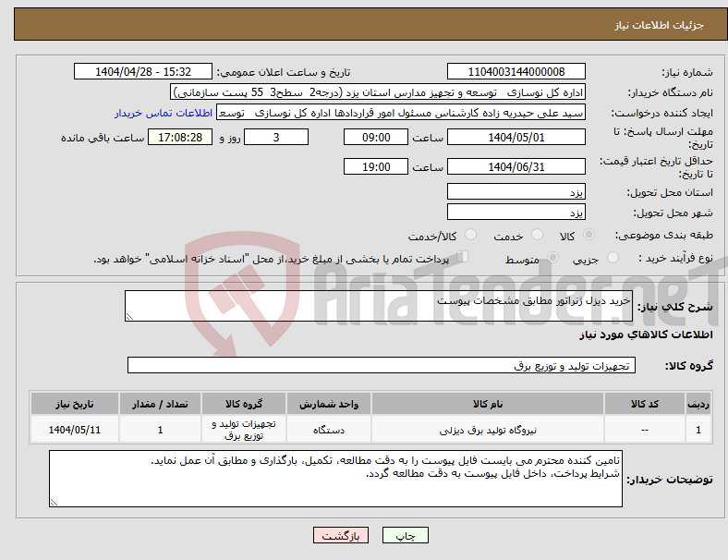Click the buyer notes text area

(x=335, y=479)
